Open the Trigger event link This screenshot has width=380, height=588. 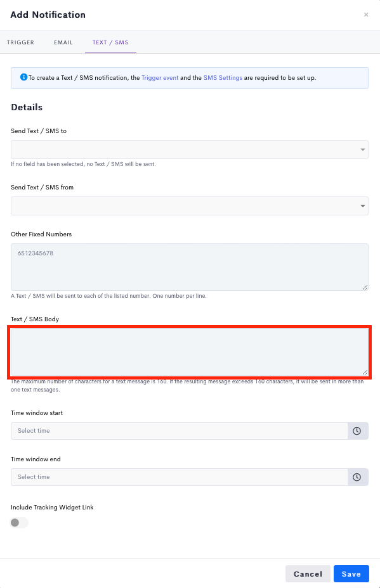(x=160, y=78)
